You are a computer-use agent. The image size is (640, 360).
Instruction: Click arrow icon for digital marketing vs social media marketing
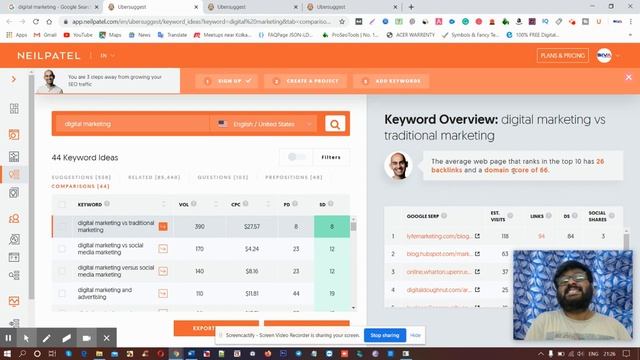(x=163, y=249)
